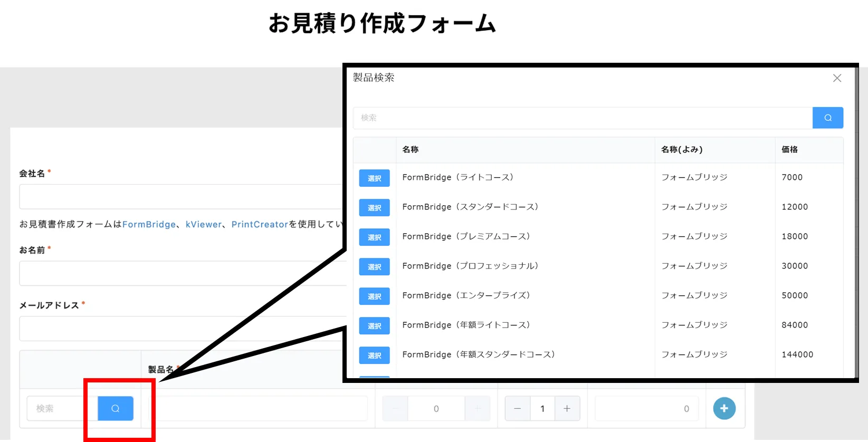Click the 名称(よみ) column header

click(682, 149)
